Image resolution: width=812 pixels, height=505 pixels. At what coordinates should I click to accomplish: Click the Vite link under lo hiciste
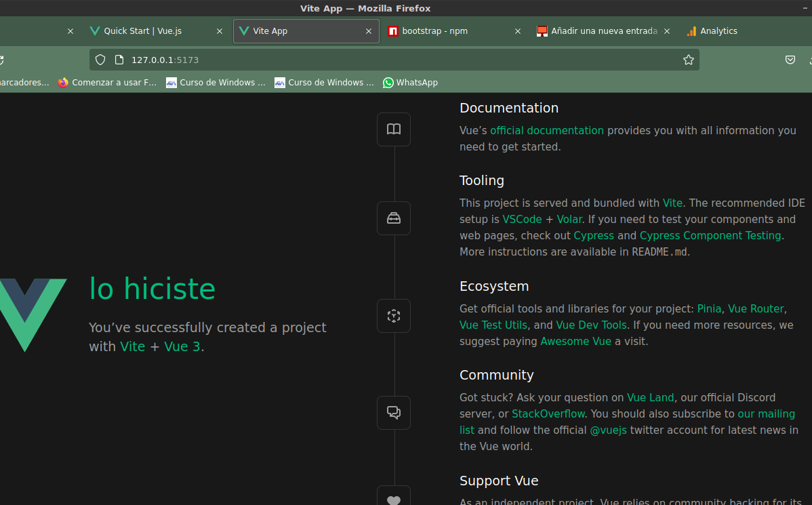click(x=133, y=346)
